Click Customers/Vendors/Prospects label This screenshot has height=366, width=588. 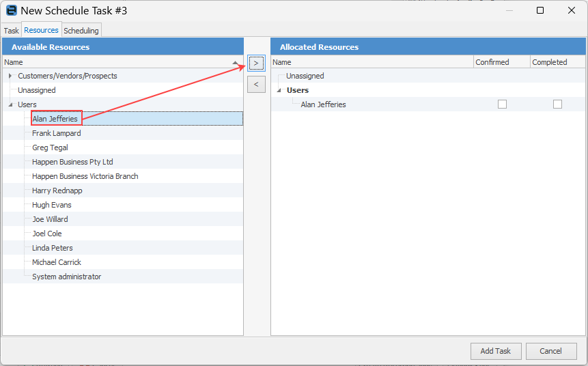pos(68,76)
